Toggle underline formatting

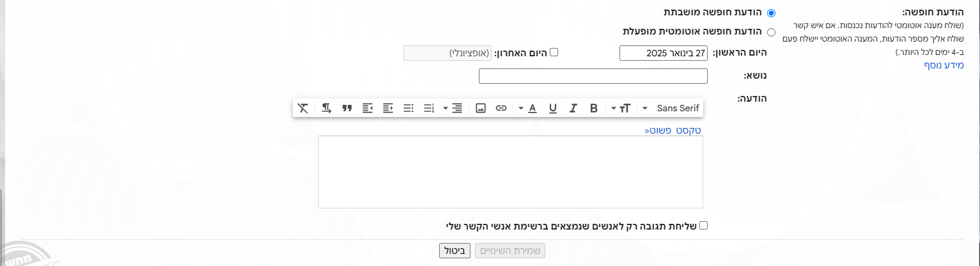pos(553,109)
